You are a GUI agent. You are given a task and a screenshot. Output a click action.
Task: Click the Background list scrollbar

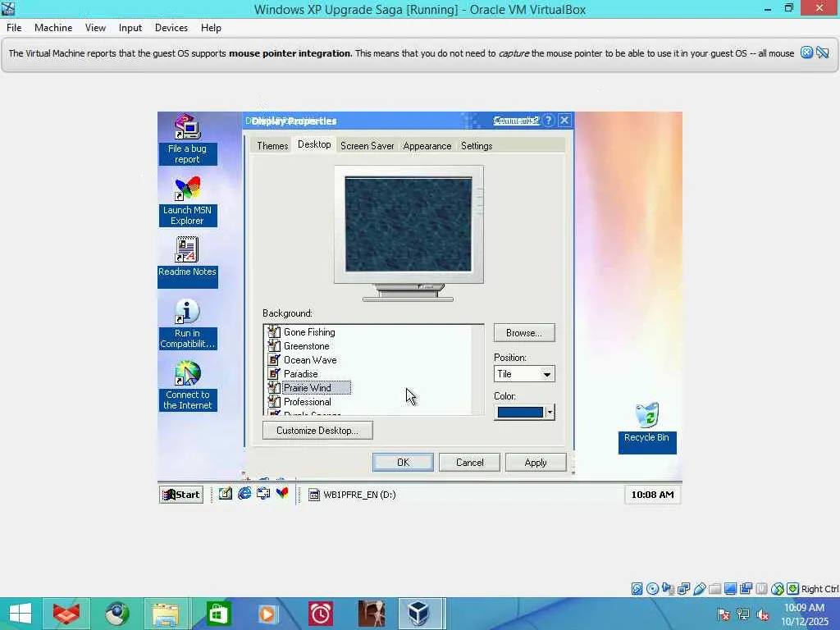[477, 370]
